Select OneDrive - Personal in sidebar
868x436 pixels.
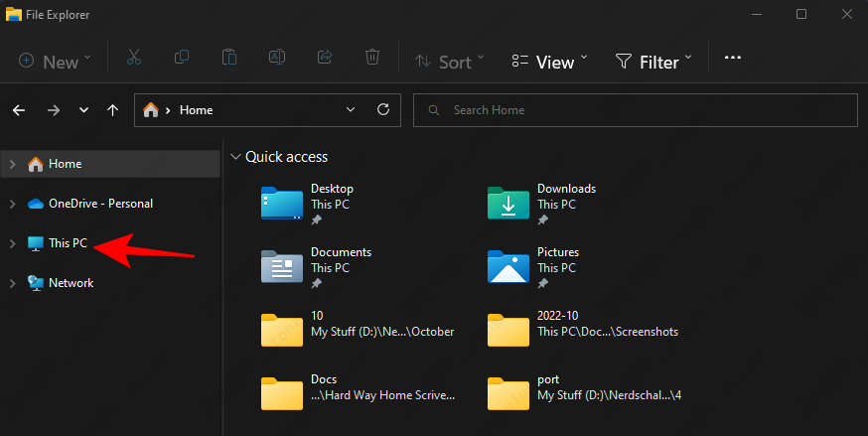99,204
